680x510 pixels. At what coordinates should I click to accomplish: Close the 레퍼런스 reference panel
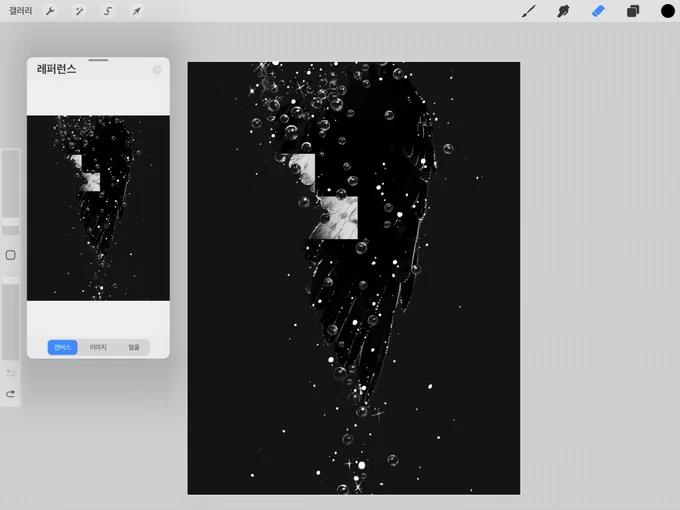click(157, 69)
